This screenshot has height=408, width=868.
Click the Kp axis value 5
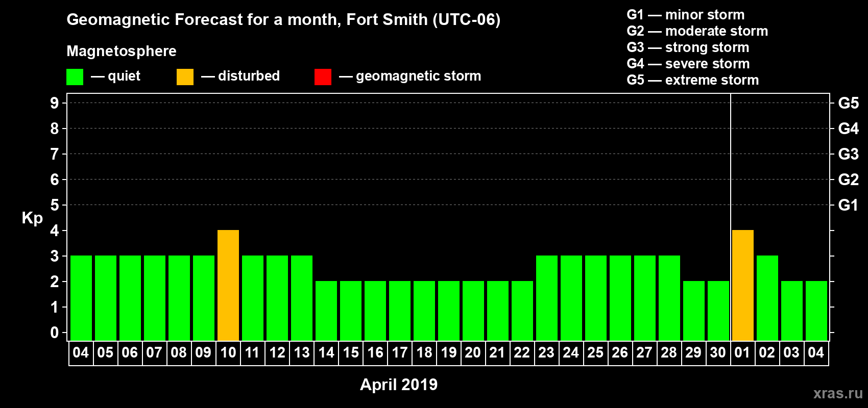[x=55, y=205]
